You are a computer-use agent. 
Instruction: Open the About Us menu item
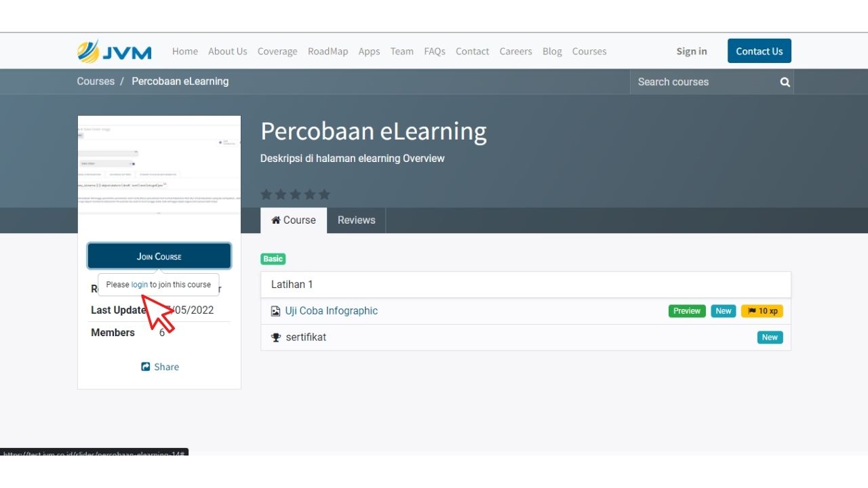pyautogui.click(x=228, y=52)
